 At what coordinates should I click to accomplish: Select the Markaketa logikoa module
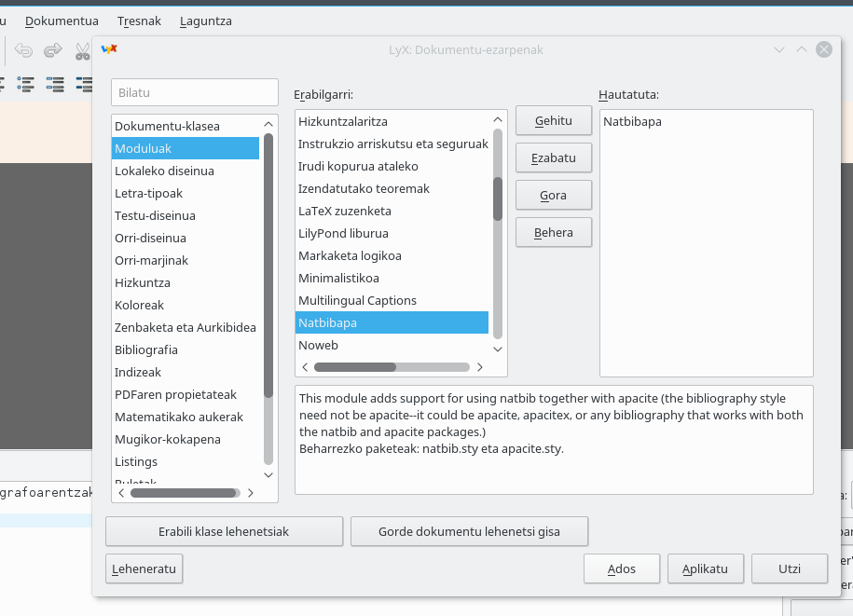(392, 255)
